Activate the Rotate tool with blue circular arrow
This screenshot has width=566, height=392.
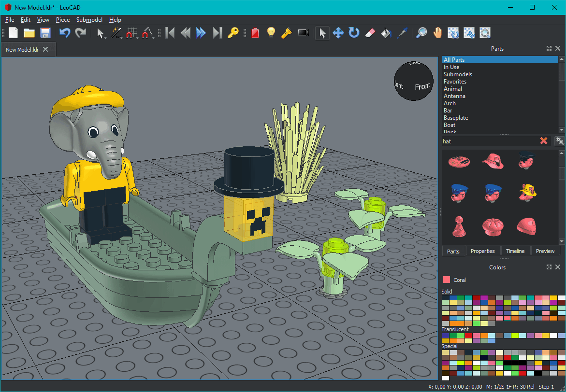tap(354, 33)
